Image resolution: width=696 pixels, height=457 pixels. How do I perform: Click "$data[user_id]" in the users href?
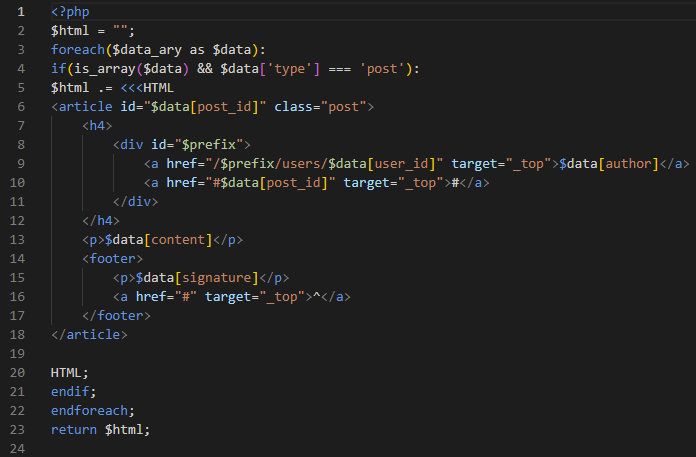click(x=383, y=164)
